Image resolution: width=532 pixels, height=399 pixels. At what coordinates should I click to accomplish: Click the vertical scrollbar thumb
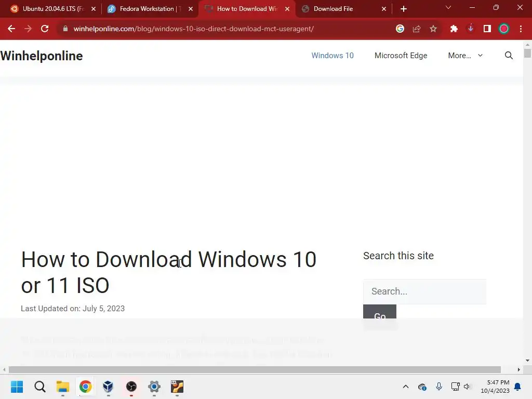[x=527, y=54]
